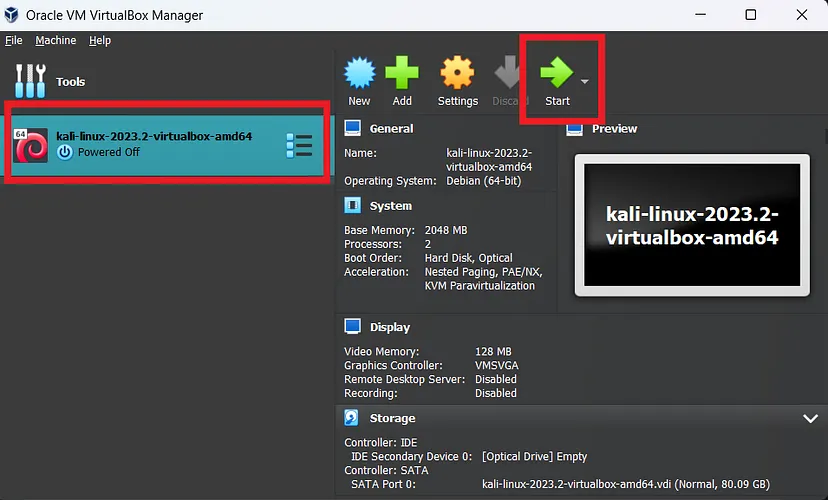Viewport: 828px width, 500px height.
Task: Click the Add machine green plus icon
Action: point(402,72)
